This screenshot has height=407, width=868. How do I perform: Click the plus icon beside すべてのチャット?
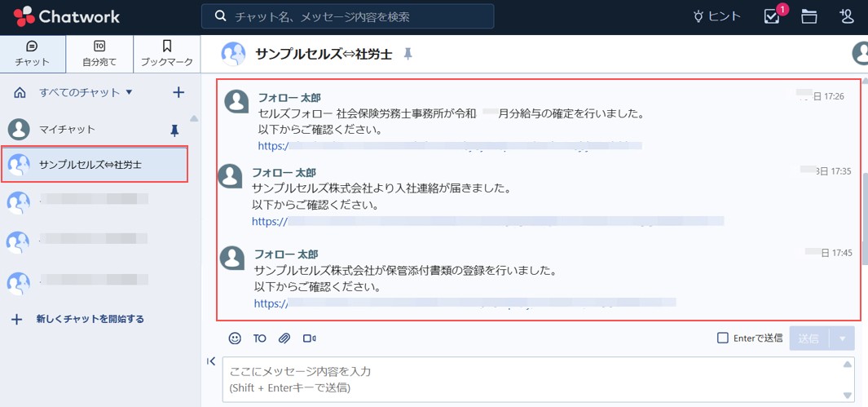(x=178, y=92)
